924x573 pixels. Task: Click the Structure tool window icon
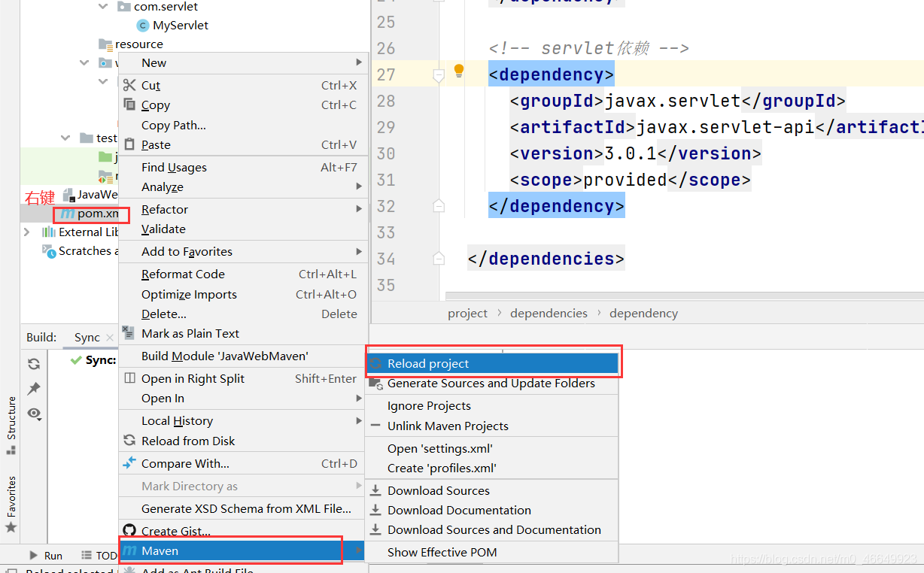[x=11, y=450]
